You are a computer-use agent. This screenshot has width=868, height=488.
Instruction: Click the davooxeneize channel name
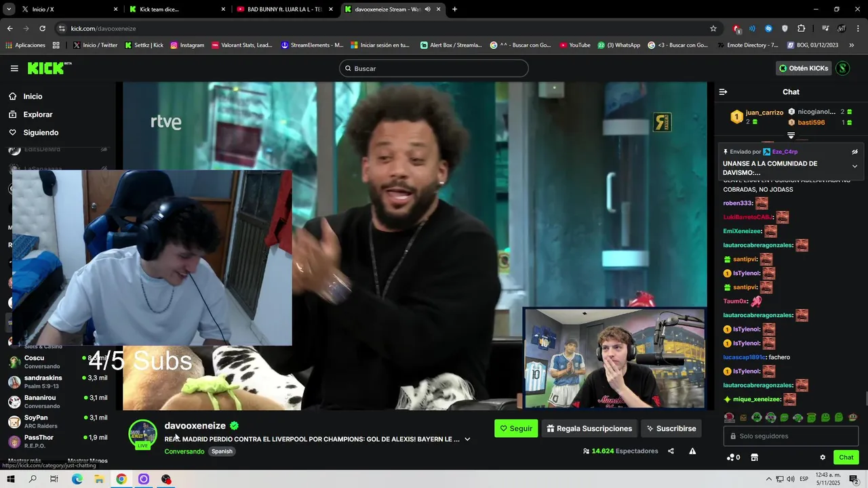click(x=195, y=426)
